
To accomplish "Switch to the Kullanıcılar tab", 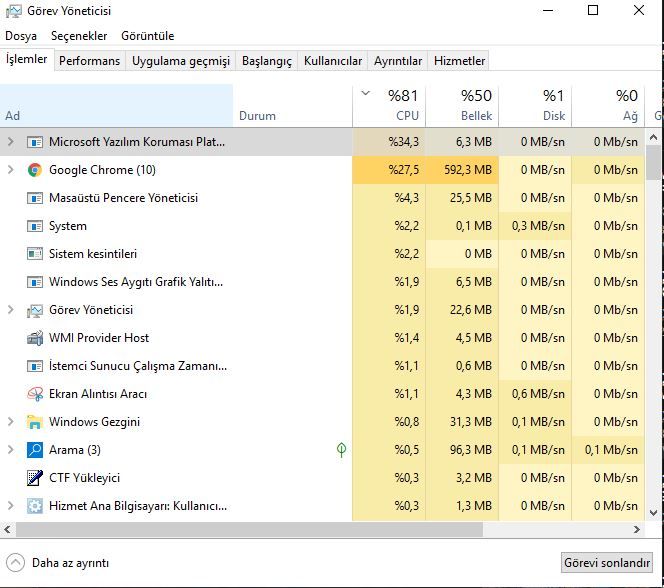I will pyautogui.click(x=333, y=61).
